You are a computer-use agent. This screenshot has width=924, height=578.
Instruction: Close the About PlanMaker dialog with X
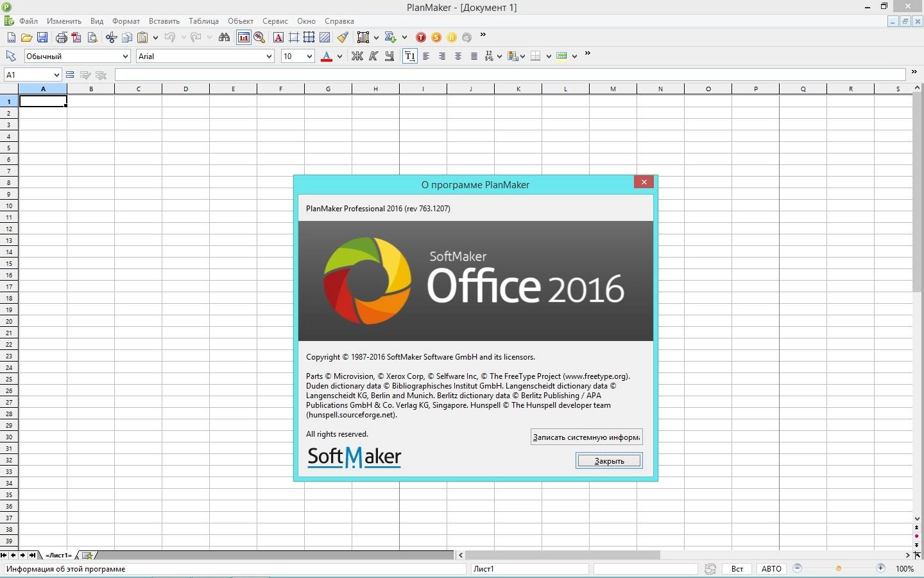(644, 182)
